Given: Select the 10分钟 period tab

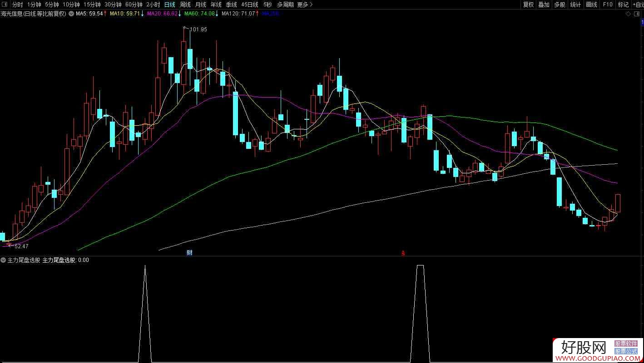Looking at the screenshot, I should tap(71, 5).
